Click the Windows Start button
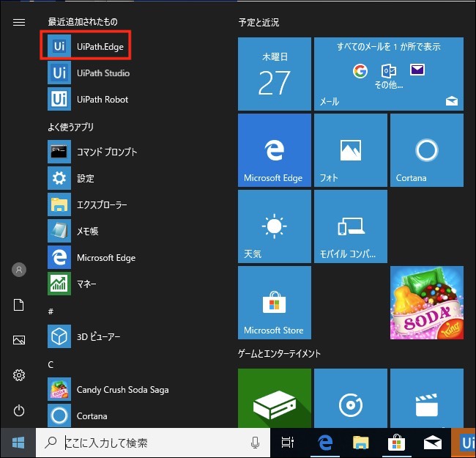This screenshot has width=476, height=458. (18, 443)
